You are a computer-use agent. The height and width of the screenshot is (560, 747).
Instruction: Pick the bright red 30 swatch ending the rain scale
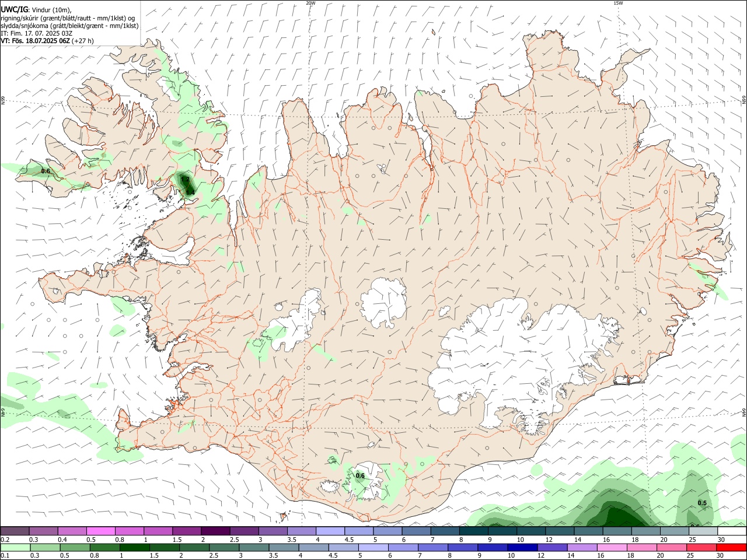click(x=732, y=548)
